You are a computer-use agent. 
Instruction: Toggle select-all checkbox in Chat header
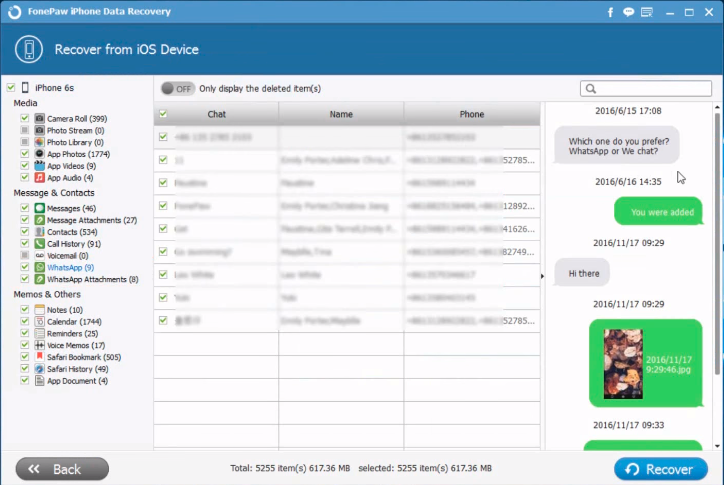163,114
